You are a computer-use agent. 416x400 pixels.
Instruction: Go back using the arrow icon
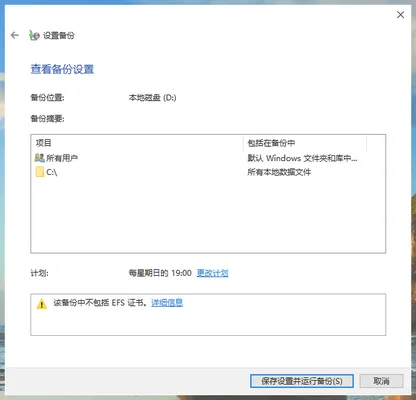[15, 35]
